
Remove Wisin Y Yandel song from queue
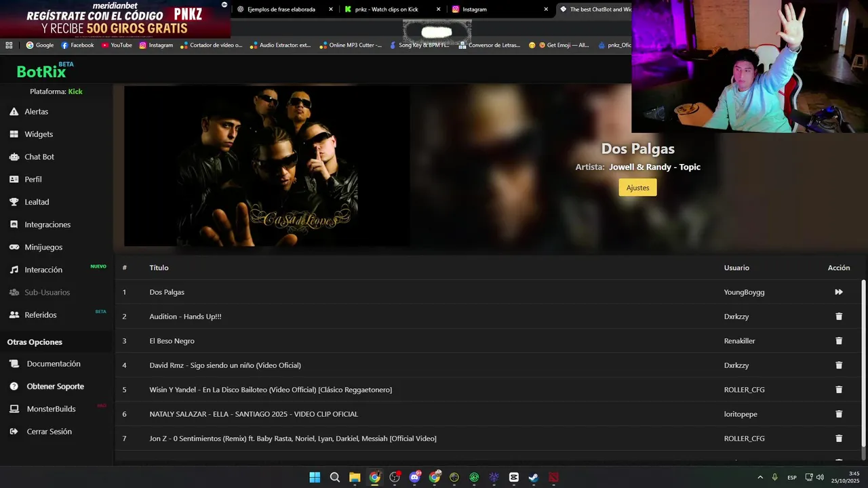(x=839, y=390)
